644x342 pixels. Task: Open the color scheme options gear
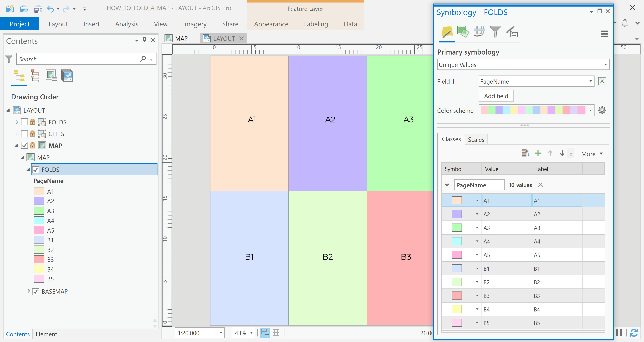pos(602,110)
